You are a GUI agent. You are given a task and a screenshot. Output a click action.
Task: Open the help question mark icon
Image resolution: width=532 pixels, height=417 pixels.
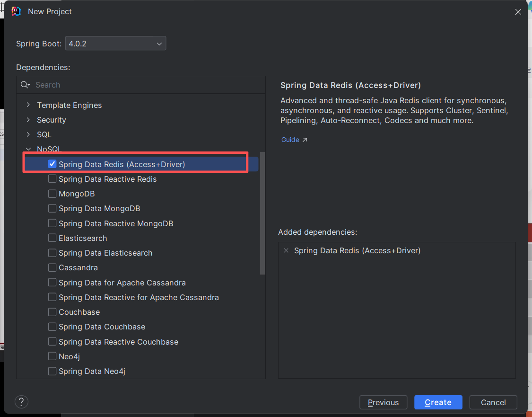coord(21,402)
